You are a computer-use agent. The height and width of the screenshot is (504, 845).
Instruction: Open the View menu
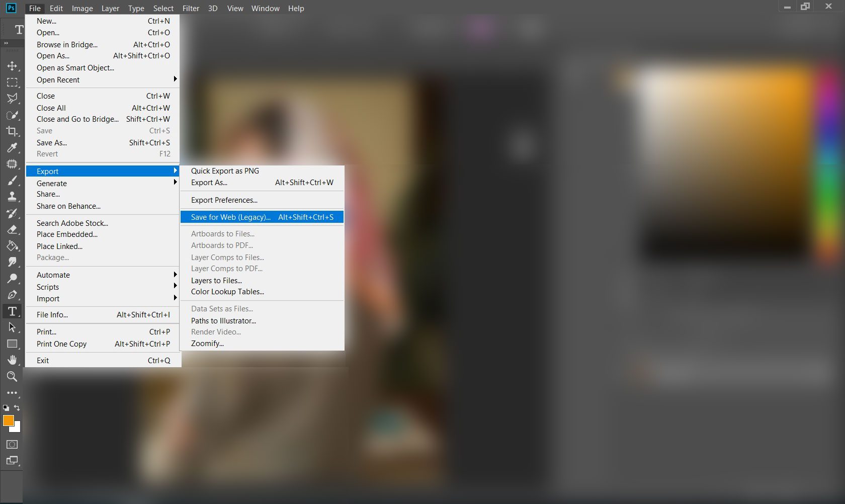235,8
